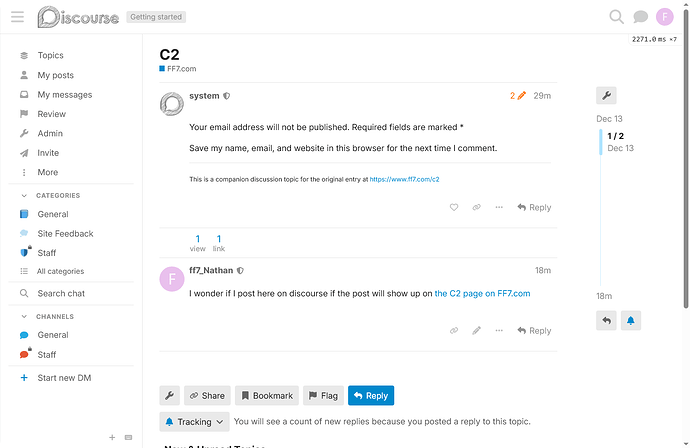Toggle the keyboard shortcuts icon in sidebar footer
This screenshot has width=690, height=448.
click(128, 437)
